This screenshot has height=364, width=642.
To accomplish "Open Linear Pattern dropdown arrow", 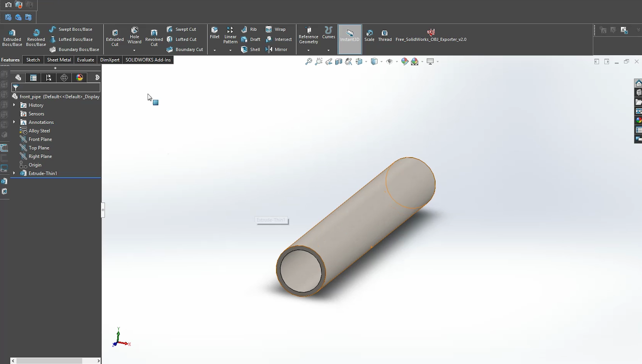I will [x=230, y=50].
